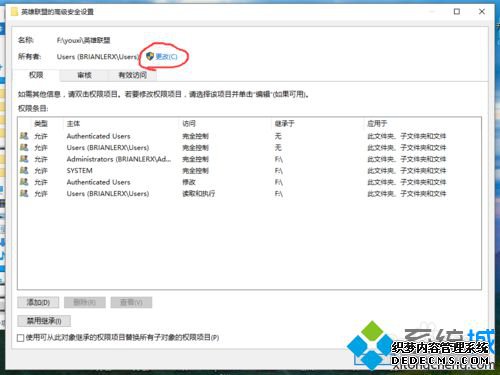
Task: Click the folder path F:\youxi\英雄联盟
Action: click(x=83, y=40)
